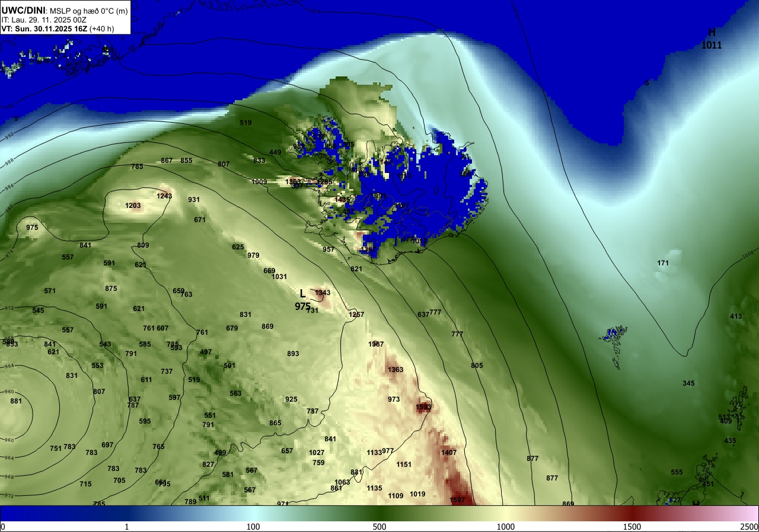Viewport: 759px width, 532px height.
Task: Click the 979 height value
Action: [x=253, y=255]
